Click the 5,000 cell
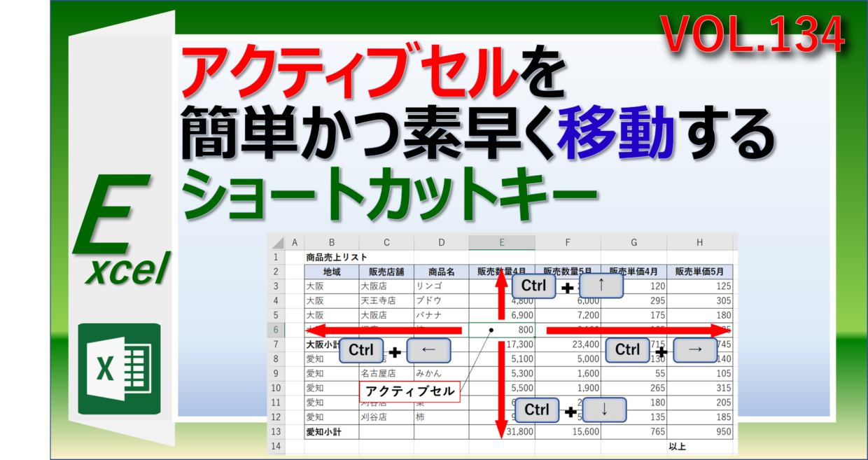 [568, 359]
